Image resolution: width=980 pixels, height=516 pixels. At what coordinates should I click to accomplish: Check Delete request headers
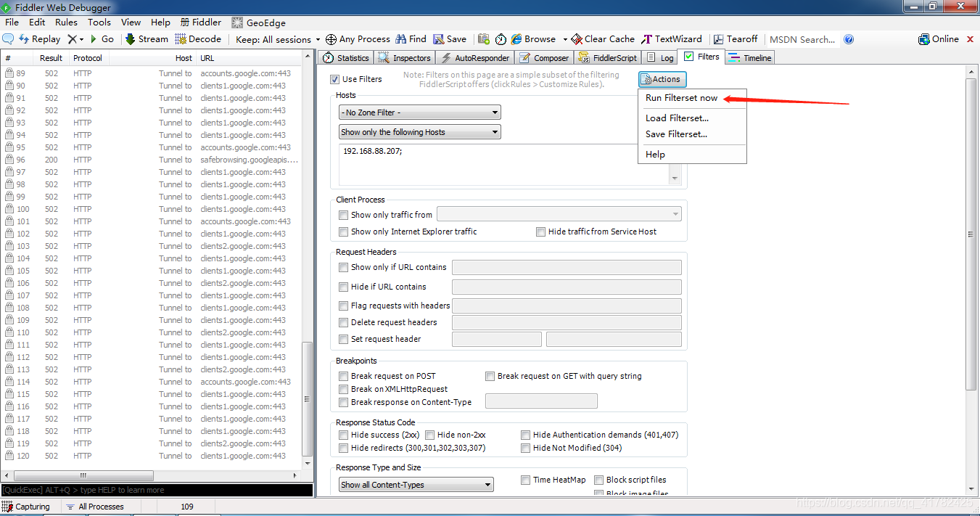point(344,322)
